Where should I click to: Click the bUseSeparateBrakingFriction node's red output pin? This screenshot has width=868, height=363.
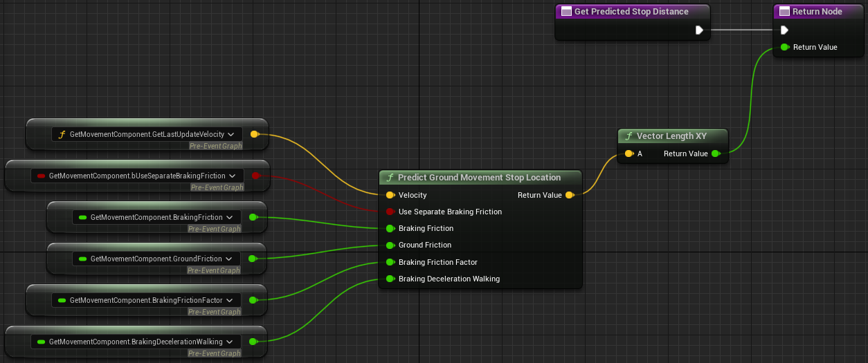coord(255,176)
